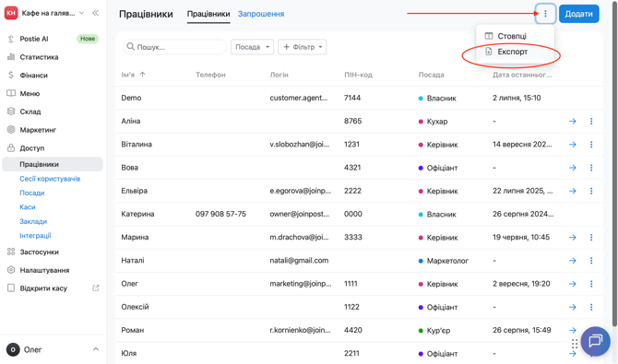Click the Додати button
This screenshot has width=618, height=364.
(x=579, y=14)
